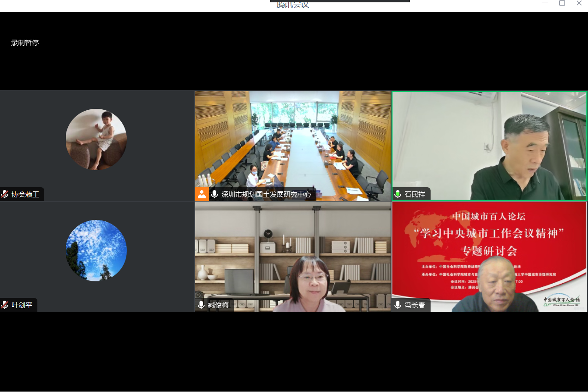
Task: Click the muted microphone icon beside 协会赖工
Action: [5, 194]
